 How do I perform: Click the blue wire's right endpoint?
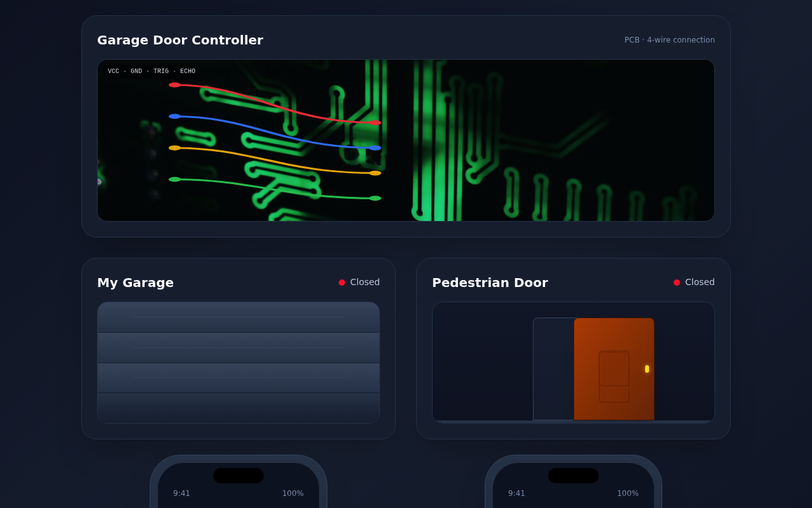tap(375, 148)
